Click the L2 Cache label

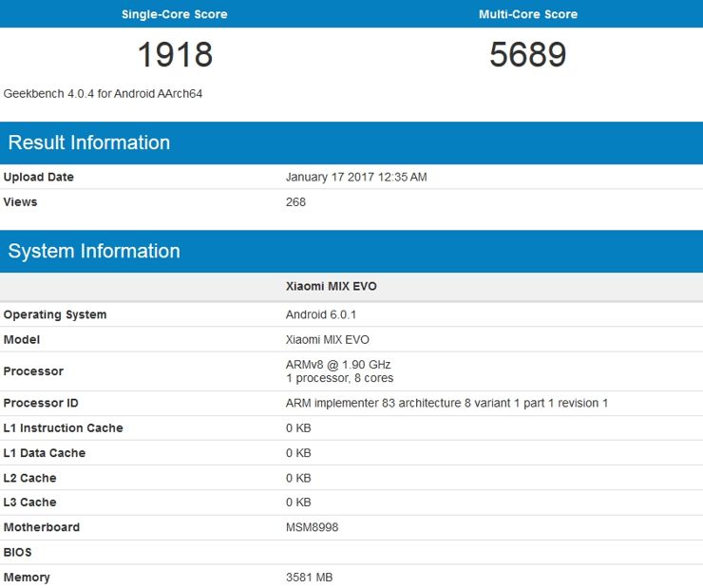[29, 478]
